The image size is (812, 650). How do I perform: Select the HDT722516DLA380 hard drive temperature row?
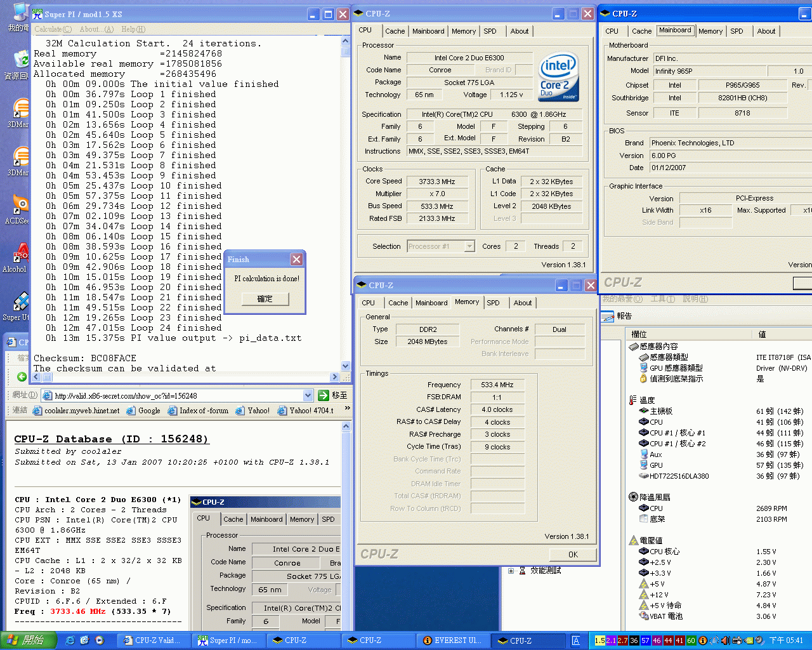(x=674, y=476)
